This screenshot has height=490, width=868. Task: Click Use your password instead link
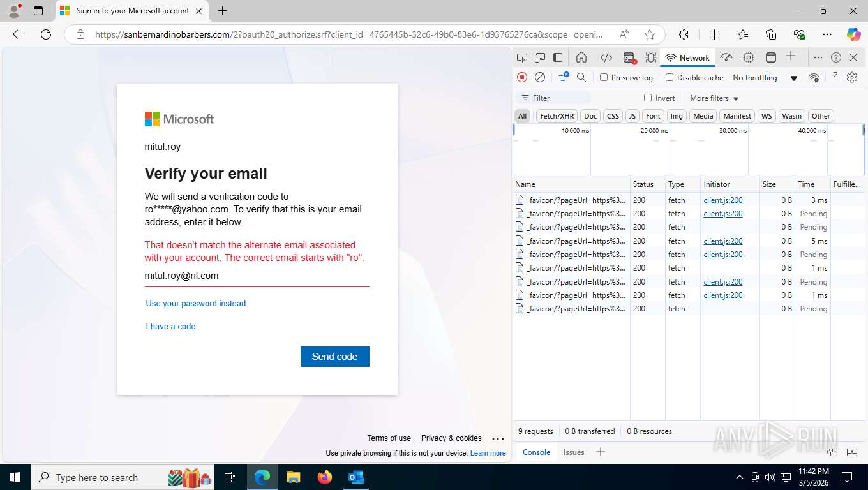tap(196, 304)
